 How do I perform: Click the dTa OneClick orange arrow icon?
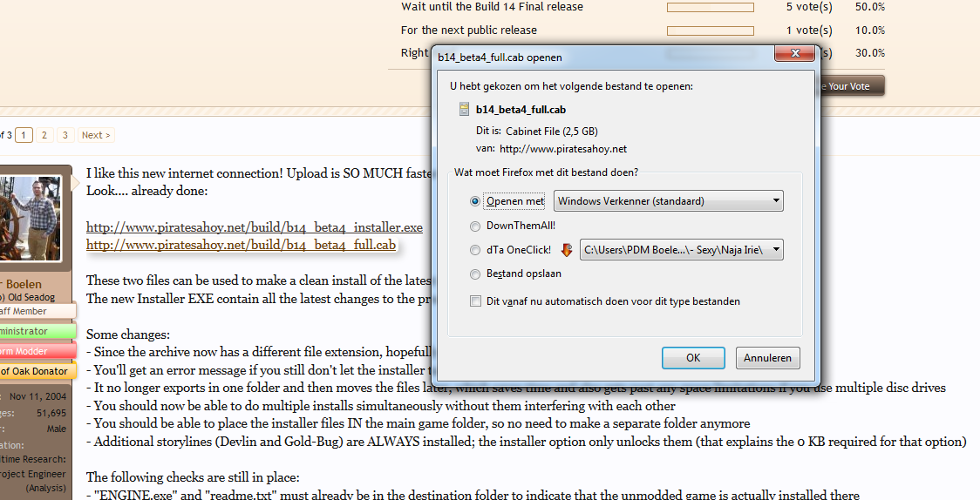(566, 250)
